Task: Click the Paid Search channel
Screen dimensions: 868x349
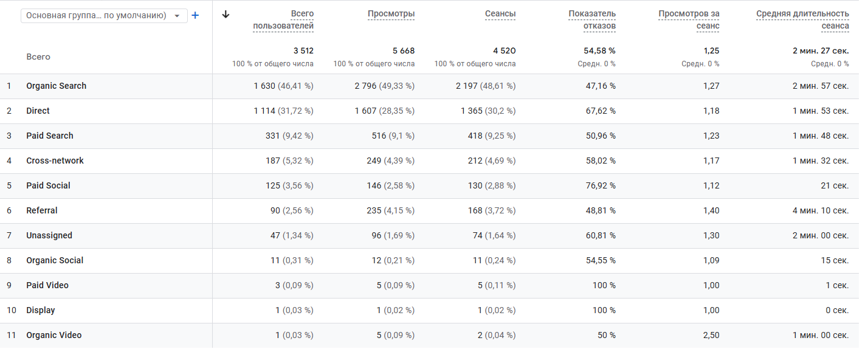Action: coord(50,136)
